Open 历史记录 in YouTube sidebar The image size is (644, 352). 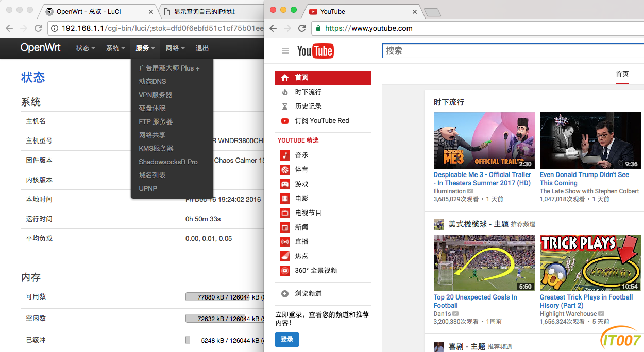pos(308,107)
